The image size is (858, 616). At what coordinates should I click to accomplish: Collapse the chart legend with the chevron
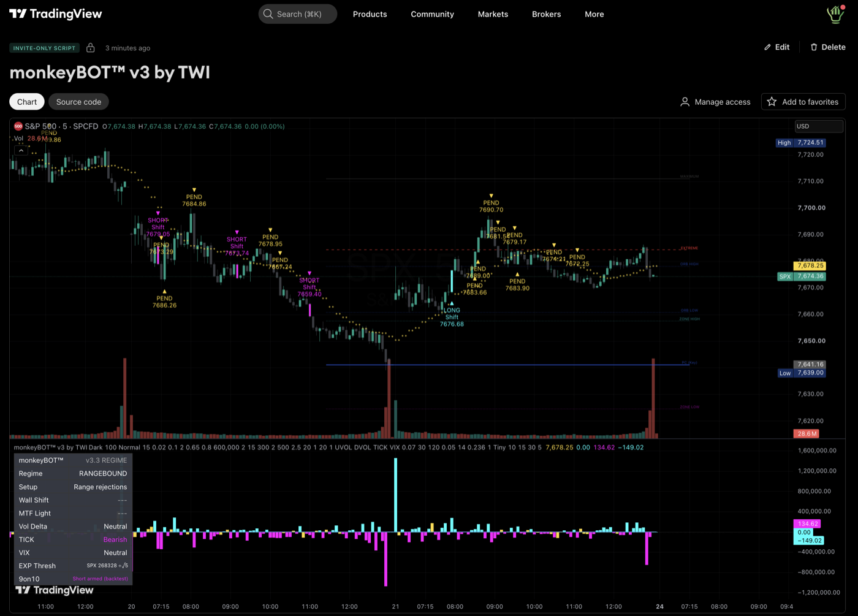(21, 151)
